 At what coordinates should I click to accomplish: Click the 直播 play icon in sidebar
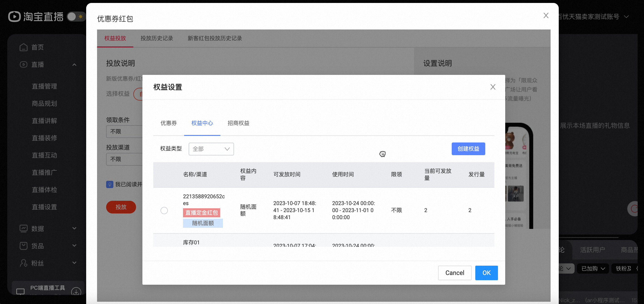click(24, 64)
